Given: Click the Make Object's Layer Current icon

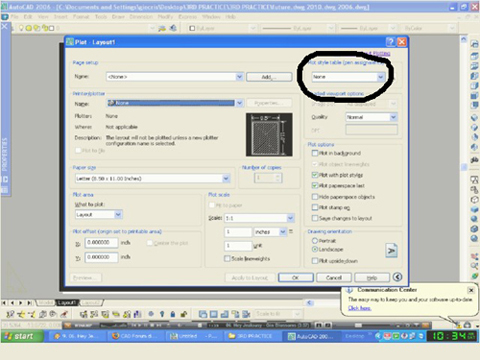Looking at the screenshot, I should pos(162,28).
